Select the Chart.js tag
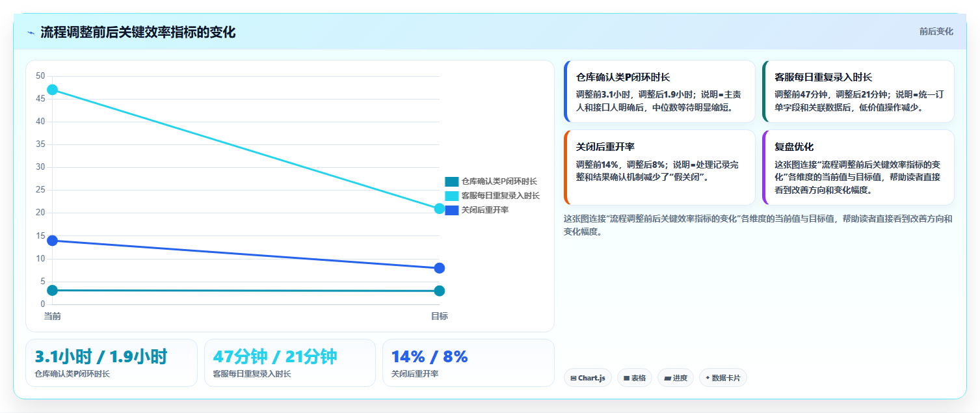 [587, 378]
